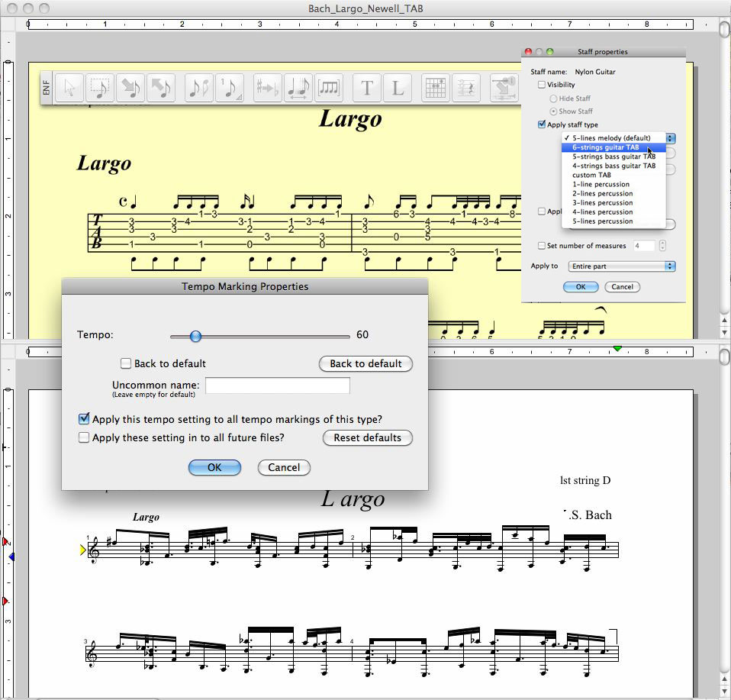
Task: Click the top pane's scroll down arrow
Action: click(724, 333)
